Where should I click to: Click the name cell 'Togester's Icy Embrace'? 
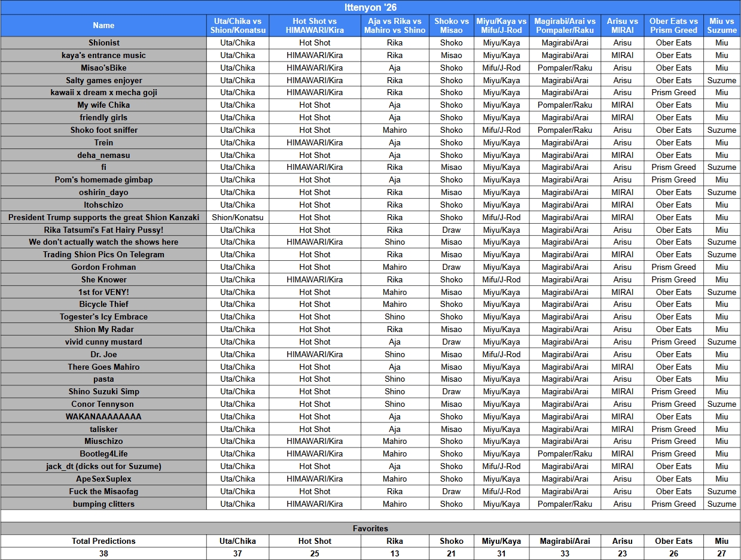click(x=103, y=317)
